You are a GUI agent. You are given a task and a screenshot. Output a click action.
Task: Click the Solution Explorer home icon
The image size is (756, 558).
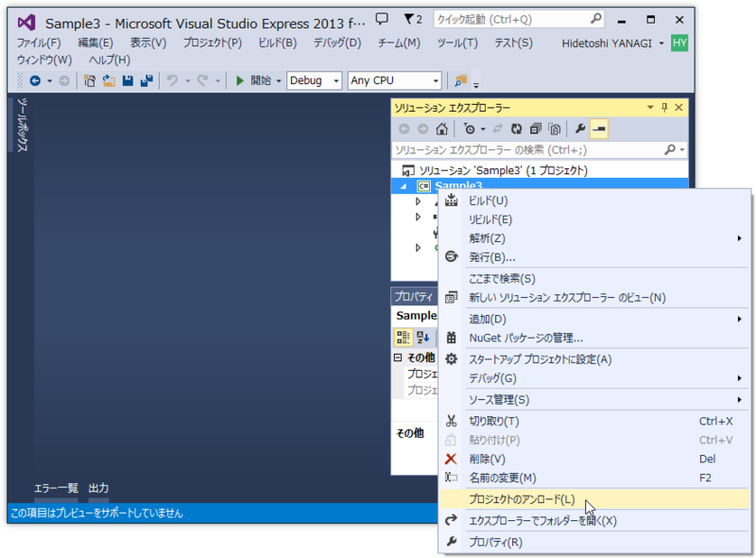click(441, 129)
